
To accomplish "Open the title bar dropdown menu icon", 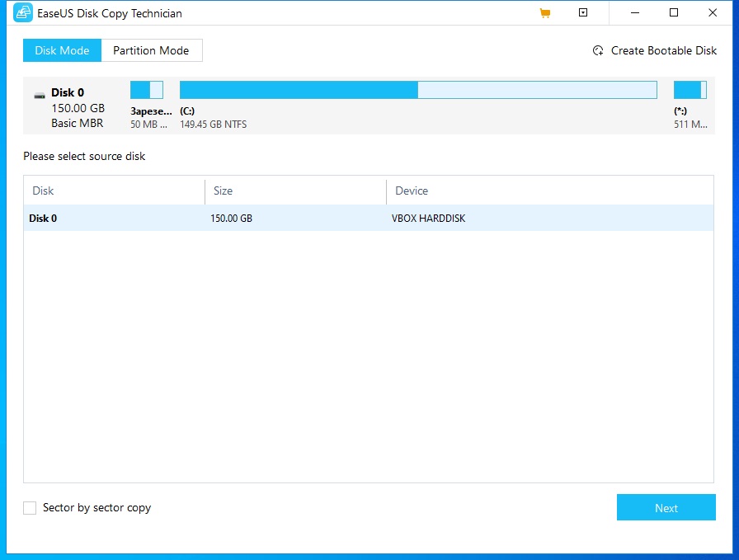I will (583, 12).
